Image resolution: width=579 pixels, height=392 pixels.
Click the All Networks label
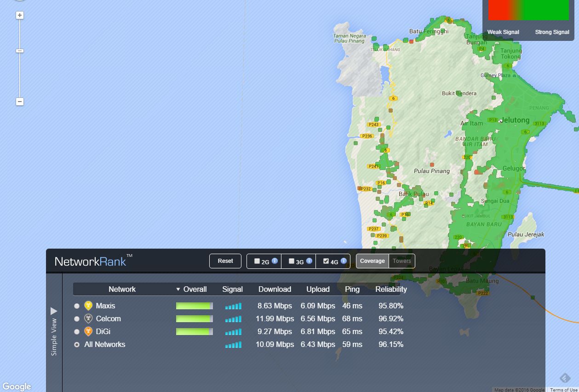click(105, 344)
